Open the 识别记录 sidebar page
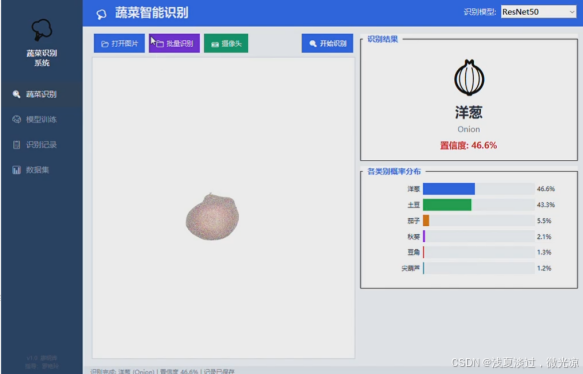Screen dimensions: 583x374 42,145
